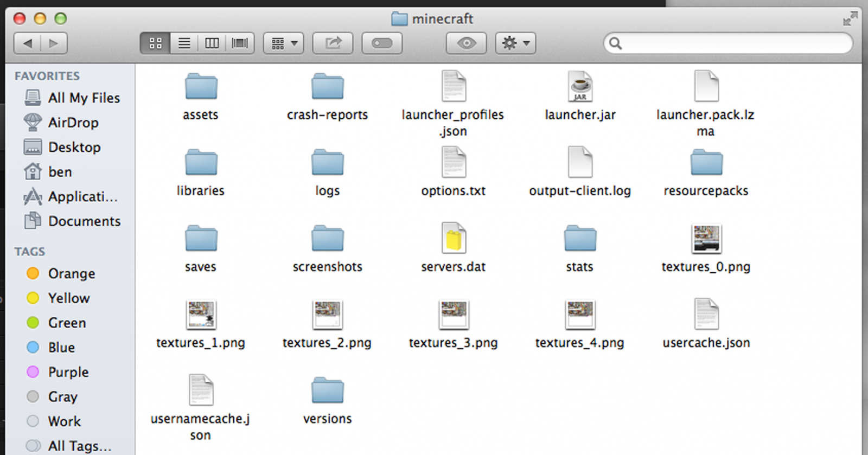Open the item arrangement dropdown

tap(284, 43)
